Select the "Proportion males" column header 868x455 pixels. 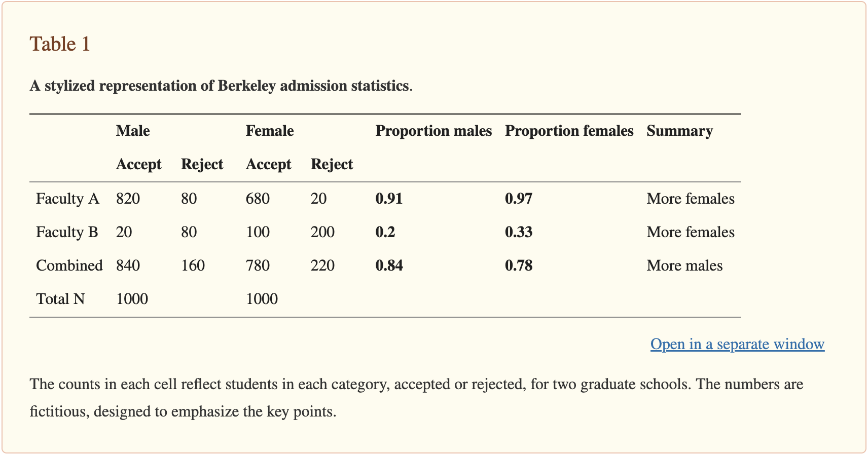point(433,131)
